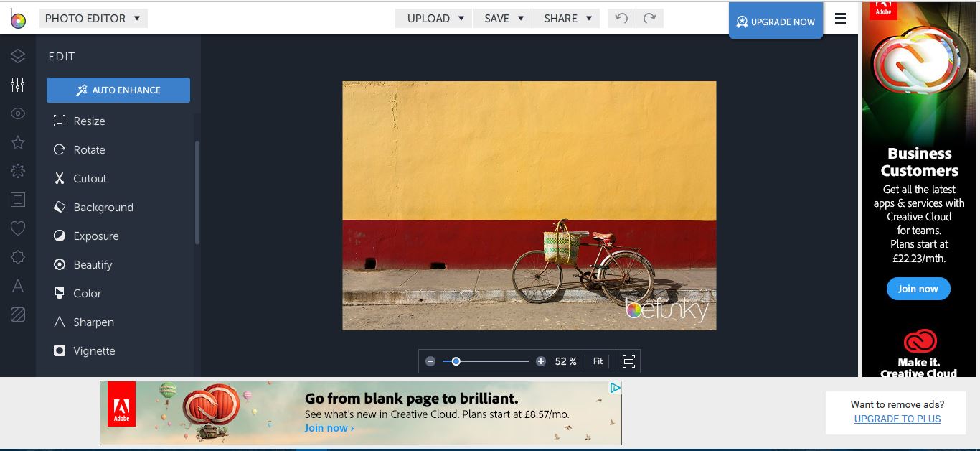980x451 pixels.
Task: Open the Layers panel icon in sidebar
Action: pyautogui.click(x=18, y=56)
